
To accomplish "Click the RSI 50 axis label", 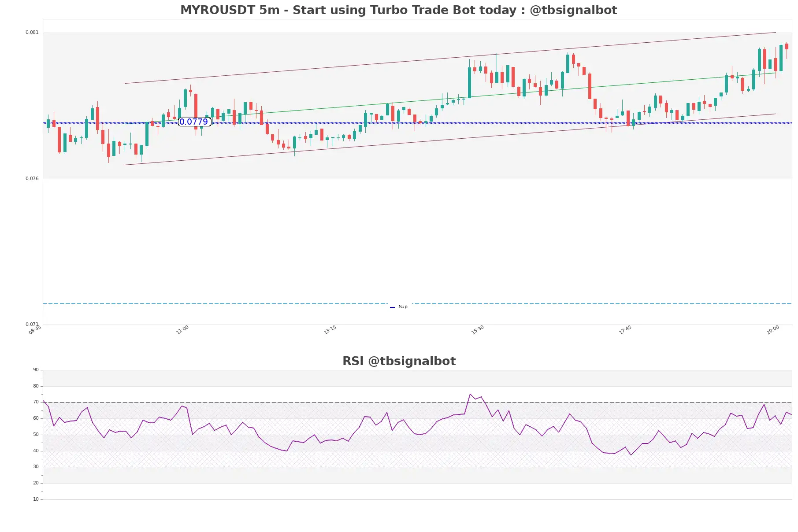I will click(36, 435).
